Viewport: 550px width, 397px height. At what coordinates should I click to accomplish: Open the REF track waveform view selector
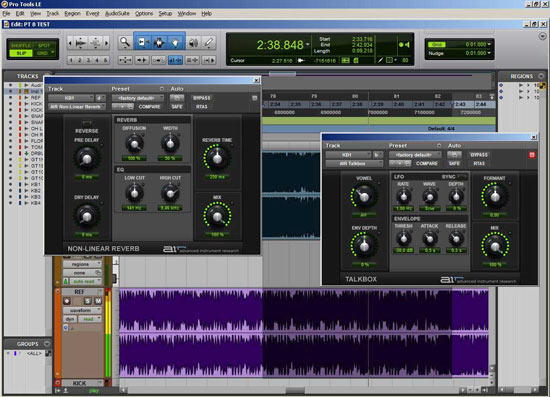coord(82,310)
